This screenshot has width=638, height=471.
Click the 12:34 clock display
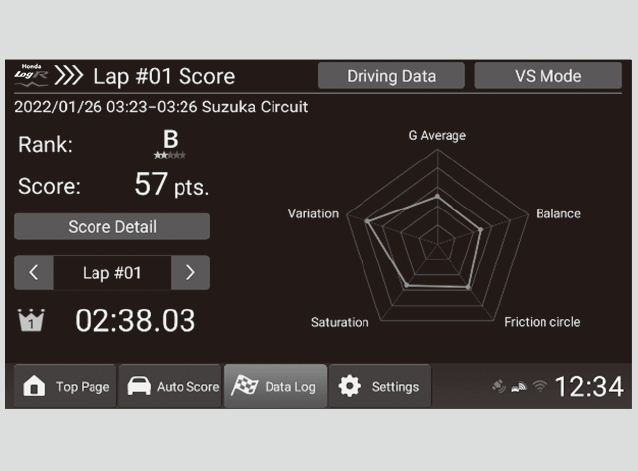pos(588,387)
